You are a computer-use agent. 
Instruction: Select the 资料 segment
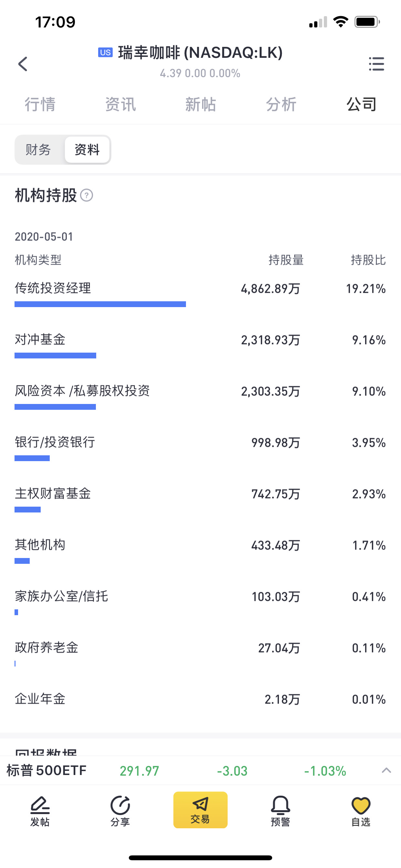click(x=87, y=150)
